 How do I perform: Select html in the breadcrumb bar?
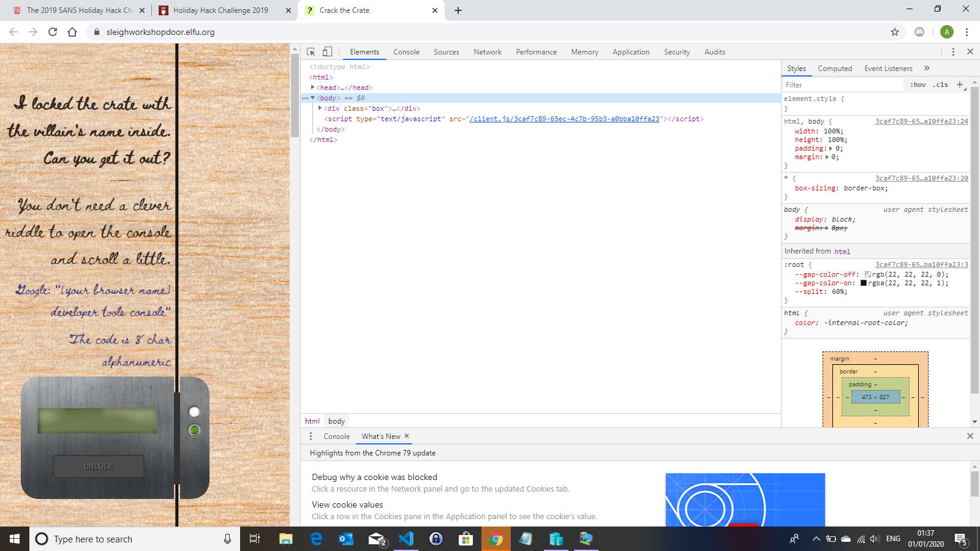coord(312,421)
